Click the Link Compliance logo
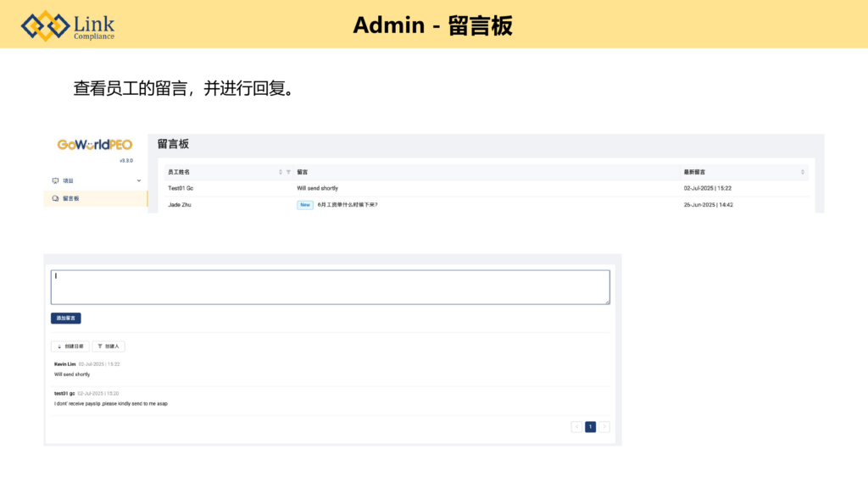This screenshot has height=488, width=868. 69,25
